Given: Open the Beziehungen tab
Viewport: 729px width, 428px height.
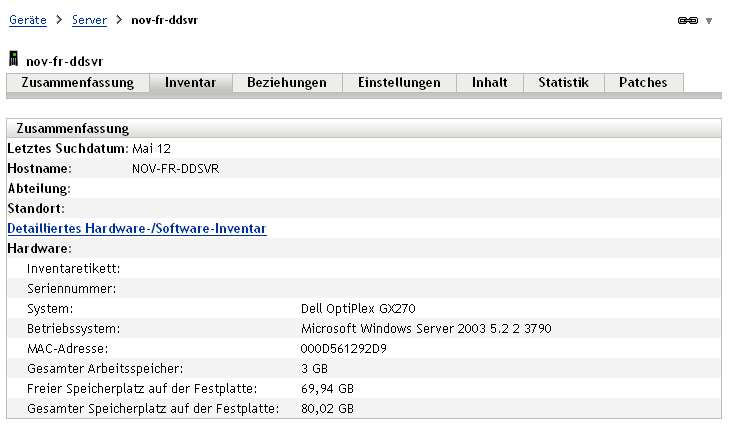Looking at the screenshot, I should click(287, 83).
